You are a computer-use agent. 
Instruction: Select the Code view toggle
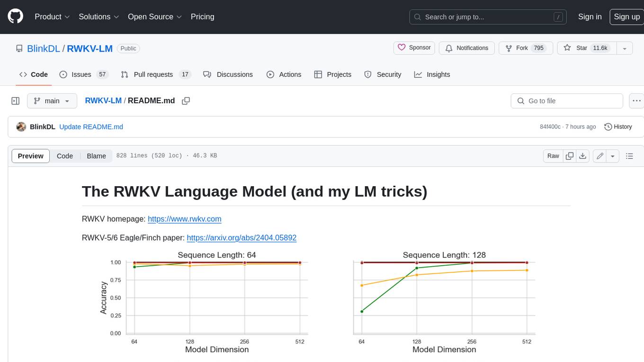[x=65, y=156]
